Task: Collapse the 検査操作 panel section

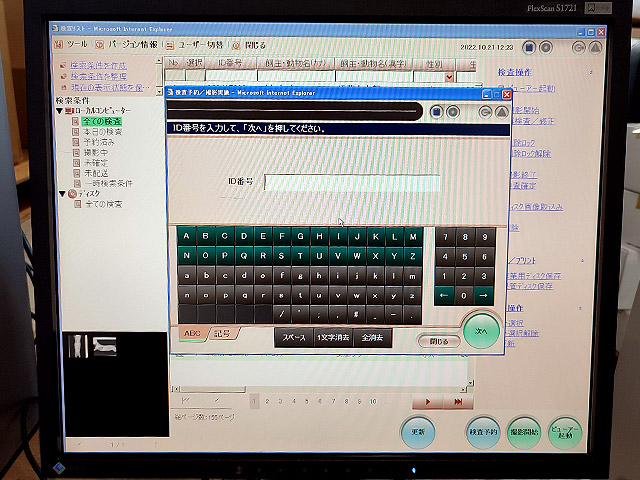Action: [590, 73]
